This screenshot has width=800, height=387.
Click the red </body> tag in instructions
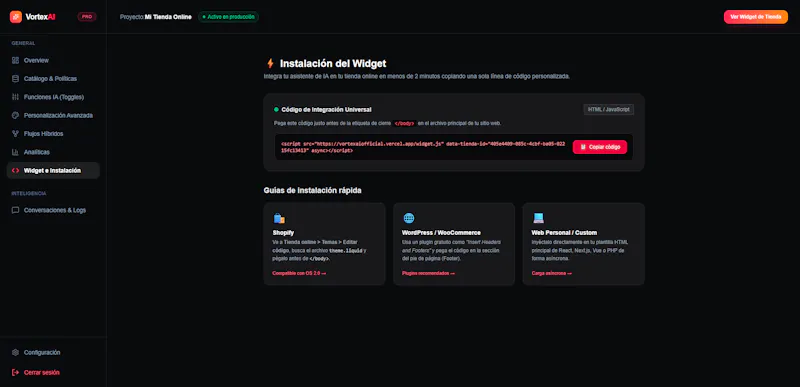pyautogui.click(x=404, y=123)
